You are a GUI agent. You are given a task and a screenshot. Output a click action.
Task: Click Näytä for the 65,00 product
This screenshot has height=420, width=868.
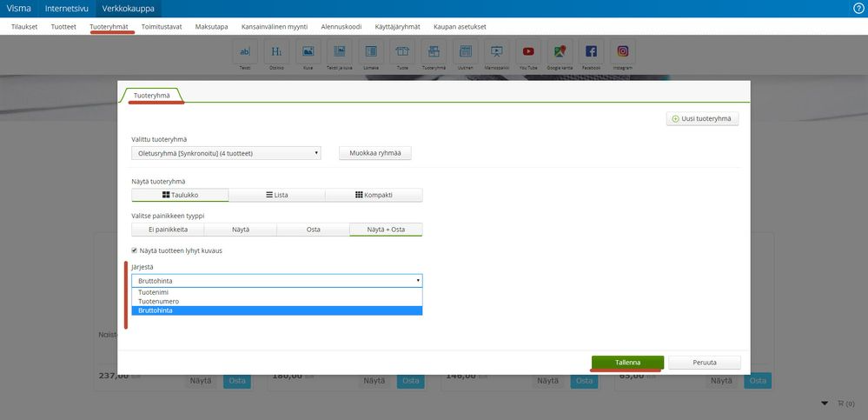click(721, 381)
